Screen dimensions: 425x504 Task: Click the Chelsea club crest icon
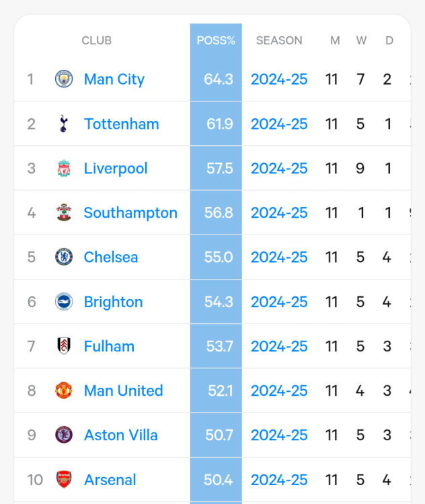tap(64, 257)
